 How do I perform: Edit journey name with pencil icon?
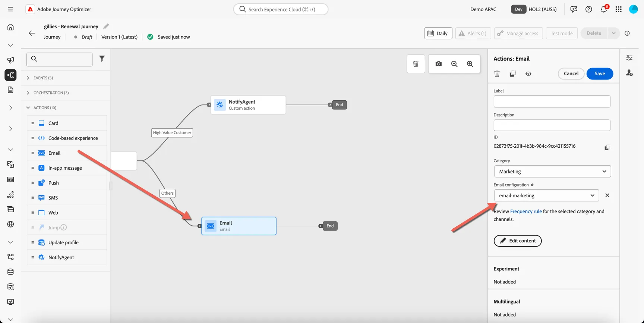coord(106,26)
